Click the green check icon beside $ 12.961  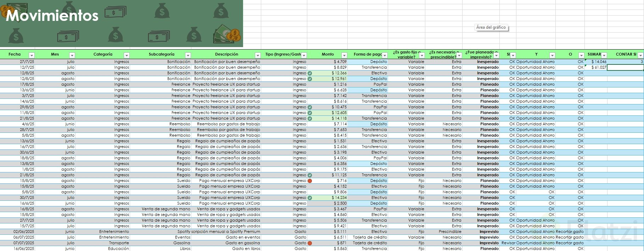[x=310, y=79]
